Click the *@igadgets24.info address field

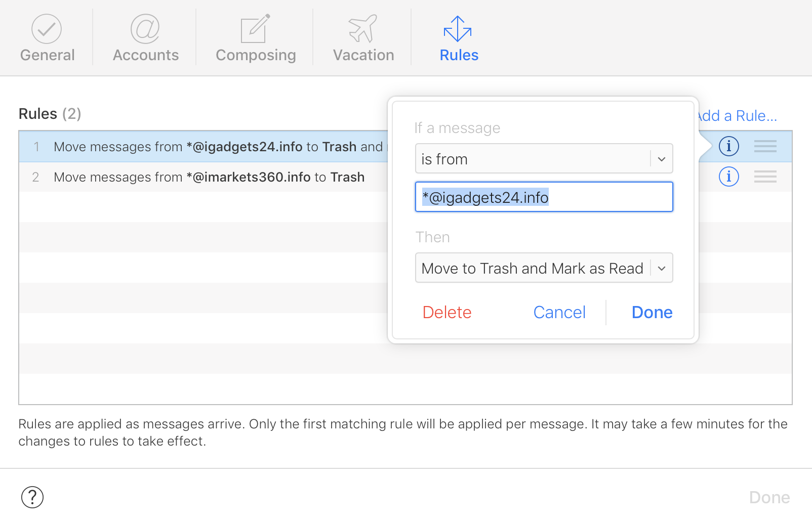pyautogui.click(x=544, y=197)
